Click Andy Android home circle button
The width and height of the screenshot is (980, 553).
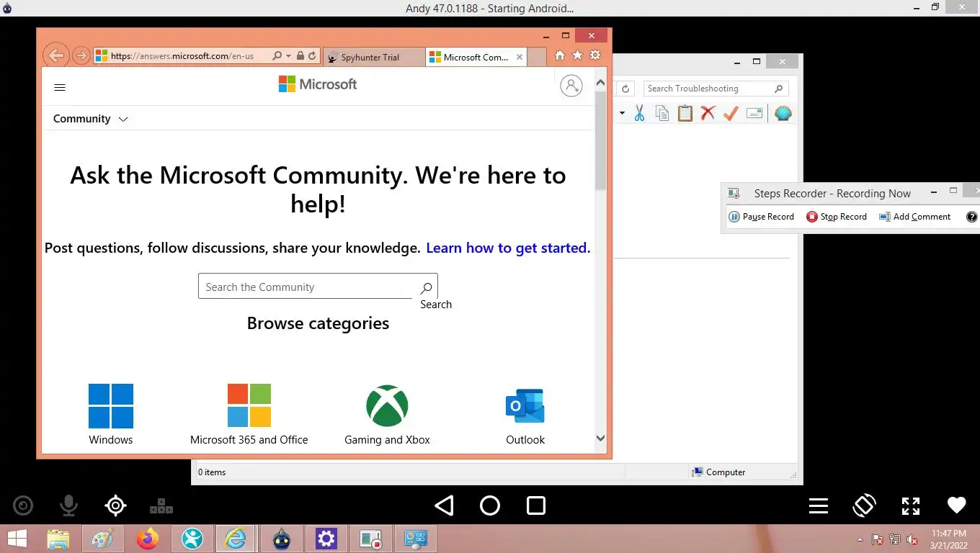pos(490,505)
